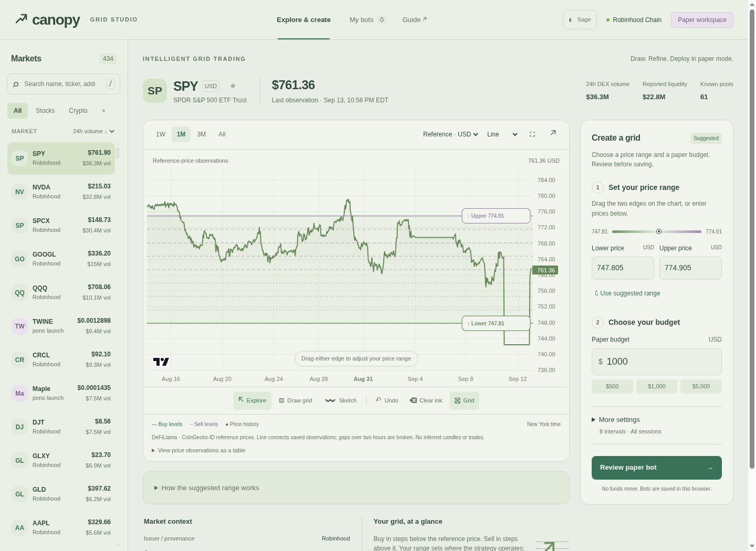The height and width of the screenshot is (551, 756).
Task: Pop out chart with arrow icon
Action: click(553, 133)
